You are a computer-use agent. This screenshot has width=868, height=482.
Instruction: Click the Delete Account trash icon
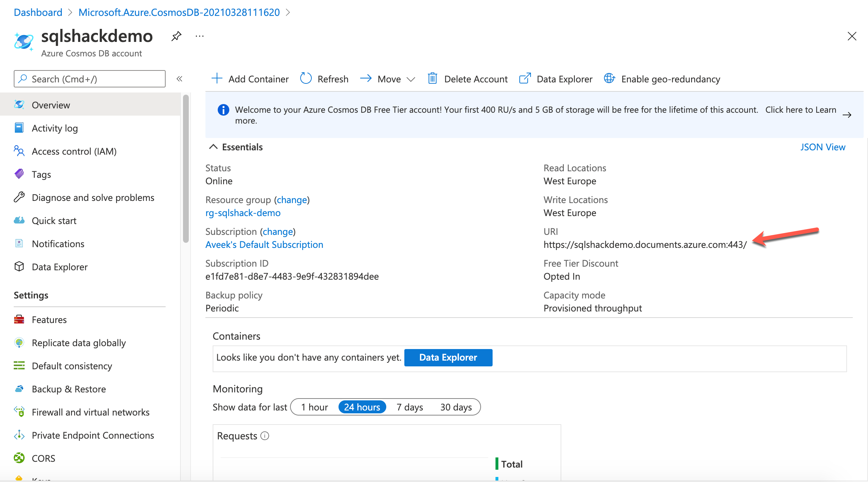click(432, 78)
